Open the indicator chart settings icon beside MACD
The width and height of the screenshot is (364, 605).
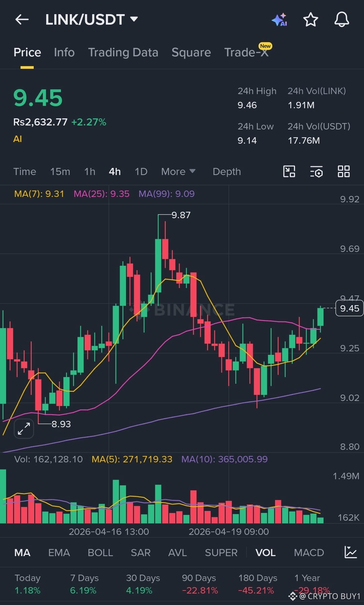(x=351, y=552)
